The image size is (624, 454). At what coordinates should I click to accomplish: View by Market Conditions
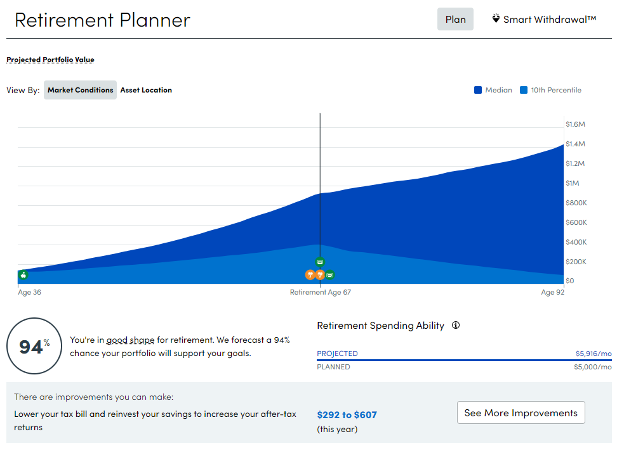[x=80, y=90]
